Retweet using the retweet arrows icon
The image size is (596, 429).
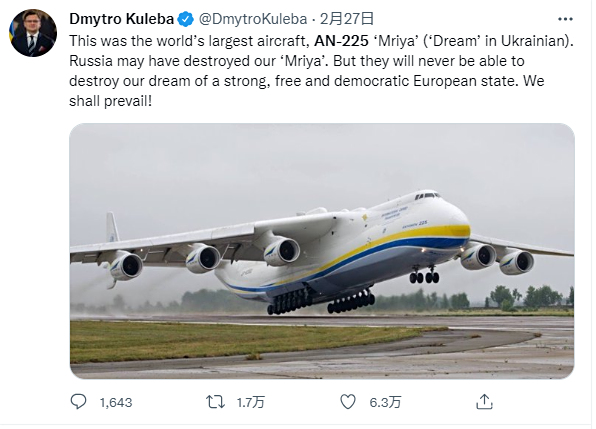pos(215,402)
